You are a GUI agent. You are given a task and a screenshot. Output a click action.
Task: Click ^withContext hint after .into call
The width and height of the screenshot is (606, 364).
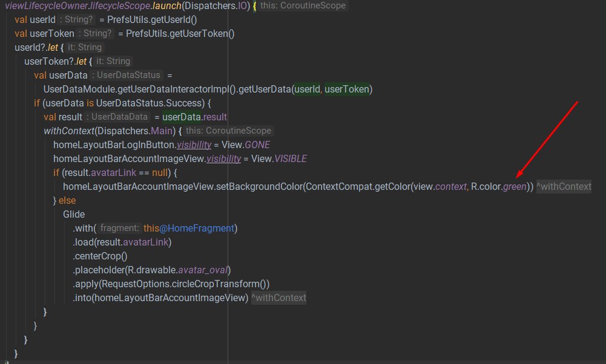[278, 297]
